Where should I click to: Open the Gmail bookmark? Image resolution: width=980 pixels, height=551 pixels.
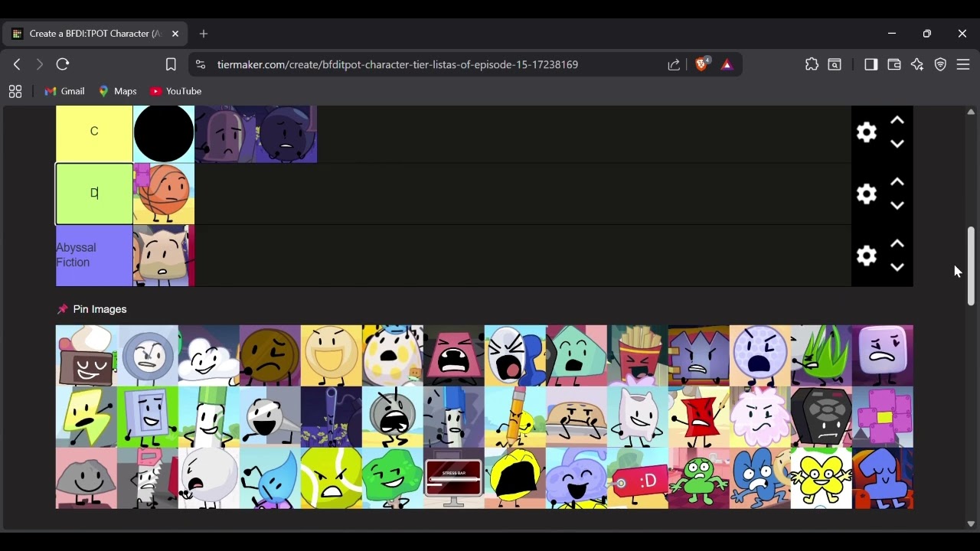pyautogui.click(x=64, y=91)
